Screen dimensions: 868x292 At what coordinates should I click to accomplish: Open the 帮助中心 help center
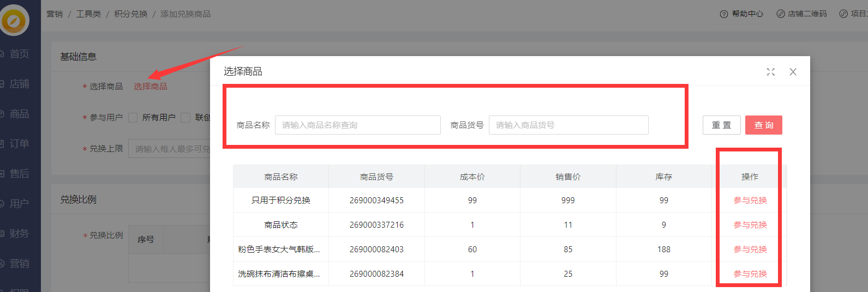point(741,14)
